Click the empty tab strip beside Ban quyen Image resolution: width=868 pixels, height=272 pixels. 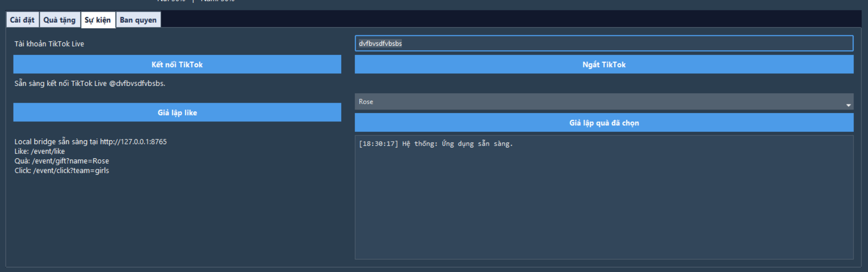coord(488,19)
